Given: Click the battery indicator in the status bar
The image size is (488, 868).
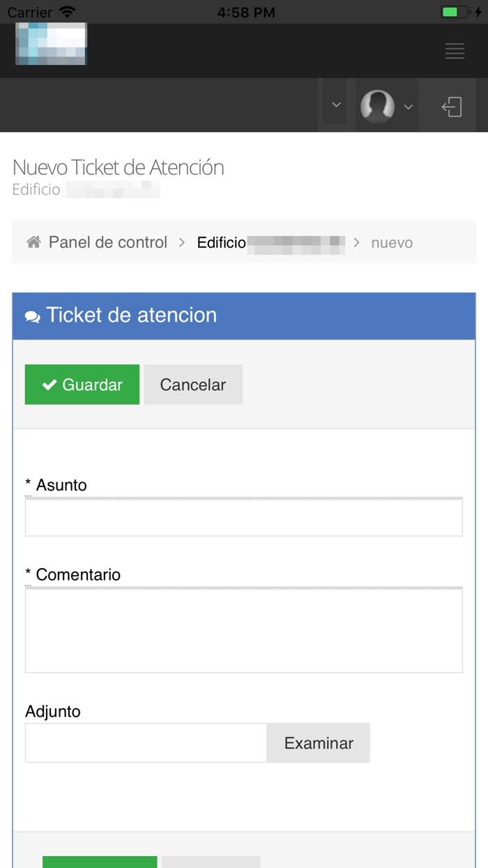Looking at the screenshot, I should [x=454, y=11].
